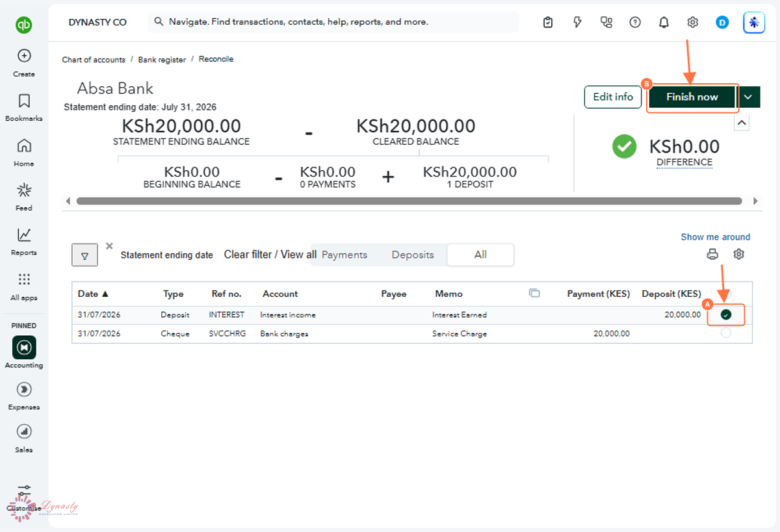The height and width of the screenshot is (532, 780).
Task: Toggle the select-all circle in table header
Action: (726, 294)
